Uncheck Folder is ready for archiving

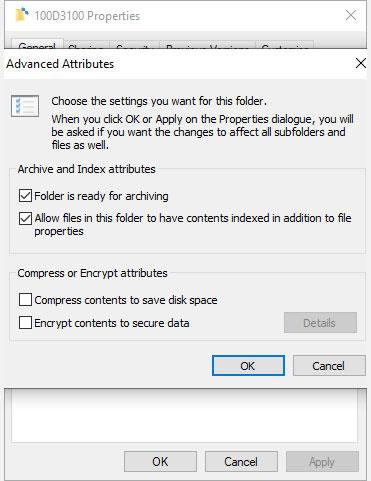point(25,196)
